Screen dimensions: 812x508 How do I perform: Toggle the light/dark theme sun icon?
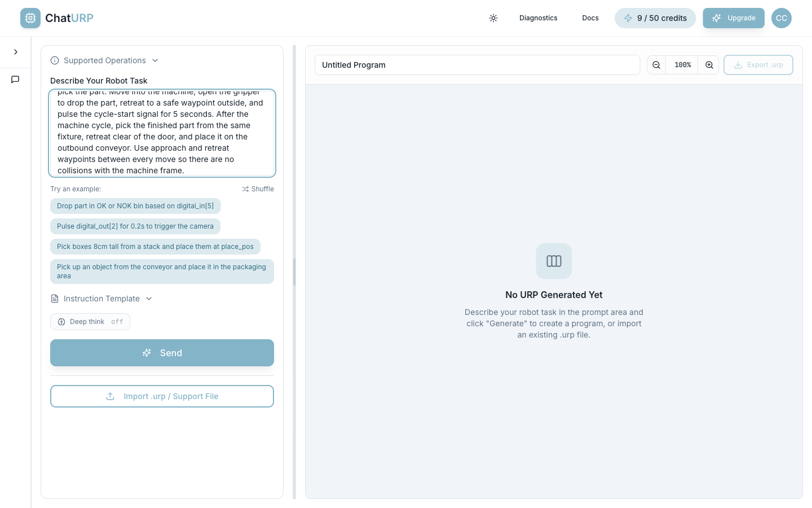point(493,18)
